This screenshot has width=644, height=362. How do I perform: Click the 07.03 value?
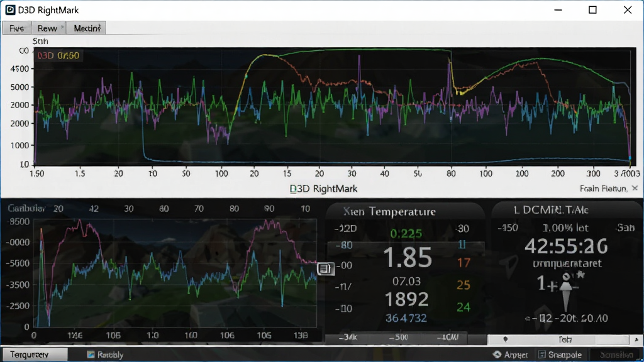406,281
